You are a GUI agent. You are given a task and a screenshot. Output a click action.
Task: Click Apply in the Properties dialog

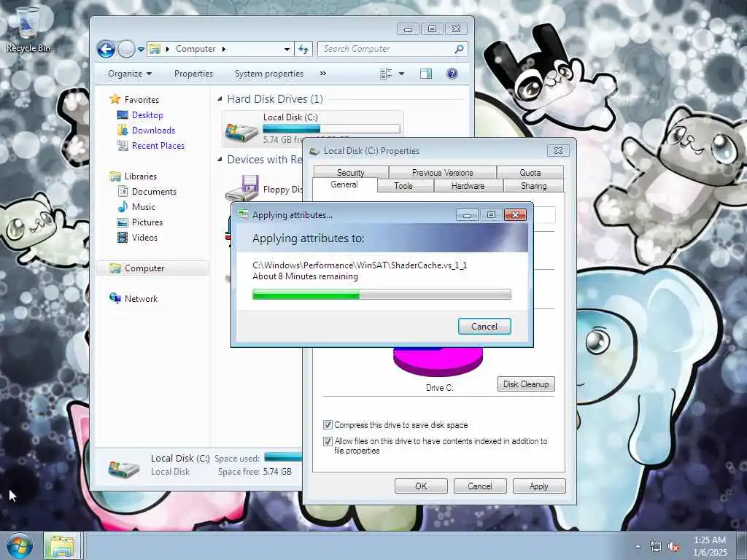(539, 486)
